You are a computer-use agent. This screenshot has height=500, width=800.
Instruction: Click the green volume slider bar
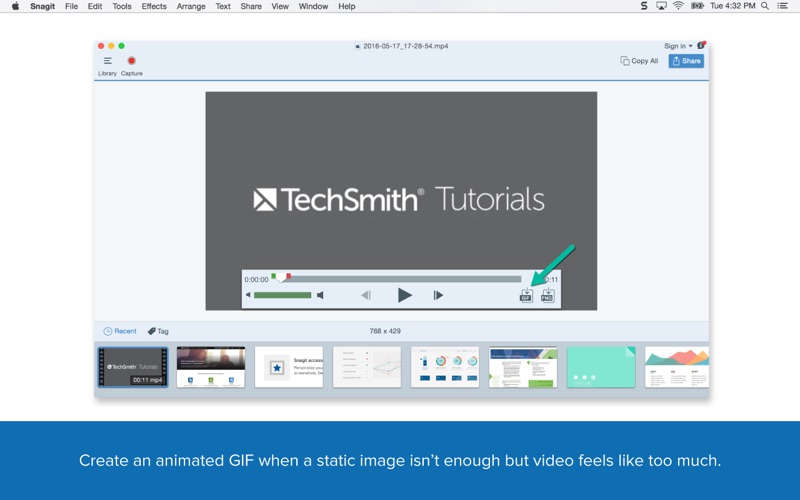click(282, 295)
